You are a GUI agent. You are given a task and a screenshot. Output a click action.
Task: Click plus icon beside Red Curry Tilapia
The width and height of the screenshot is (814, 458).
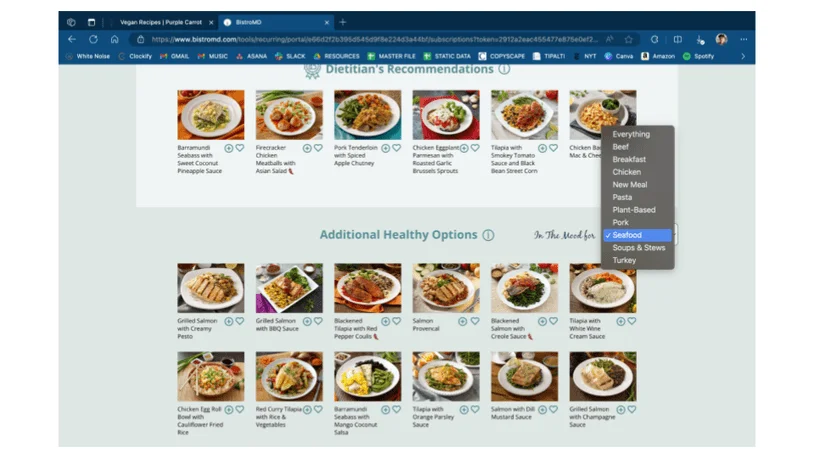[x=307, y=411]
